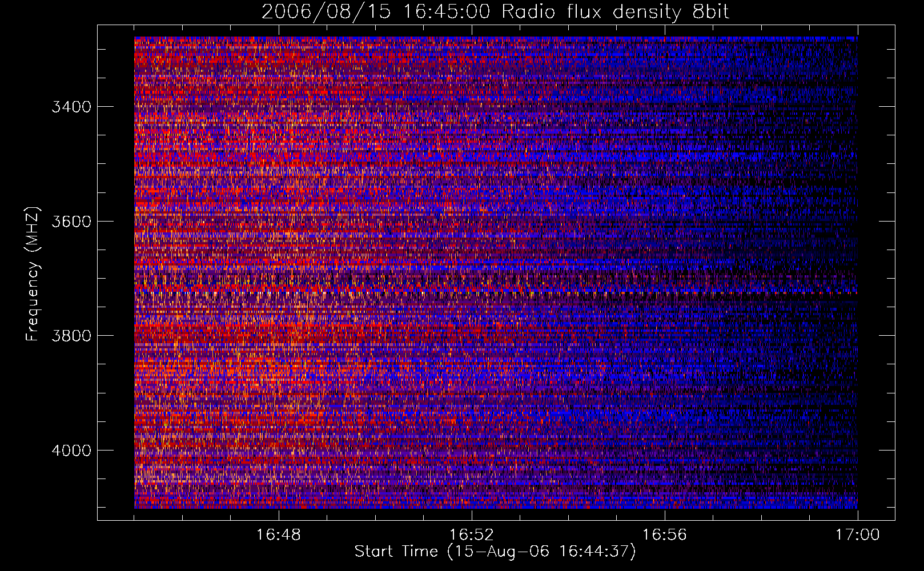Click the 16:48 time tick label
The height and width of the screenshot is (571, 924).
coord(279,535)
